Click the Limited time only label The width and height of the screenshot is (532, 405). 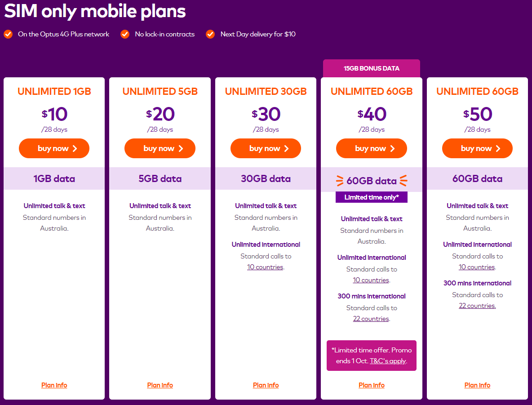pos(372,197)
